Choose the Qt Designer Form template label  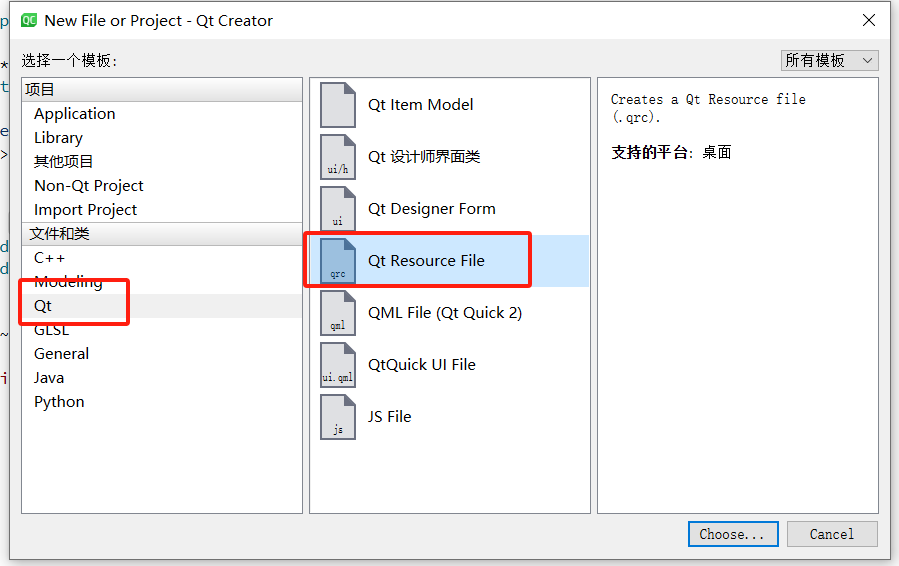[x=431, y=209]
